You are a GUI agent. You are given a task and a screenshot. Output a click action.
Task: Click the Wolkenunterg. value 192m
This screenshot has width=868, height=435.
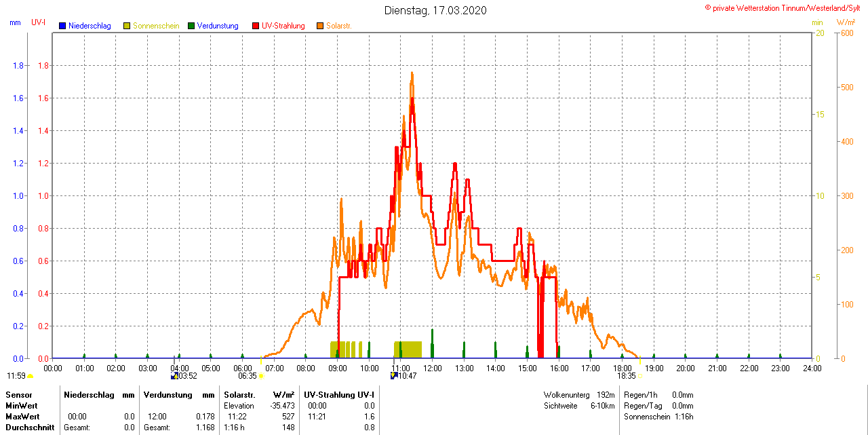pos(606,394)
